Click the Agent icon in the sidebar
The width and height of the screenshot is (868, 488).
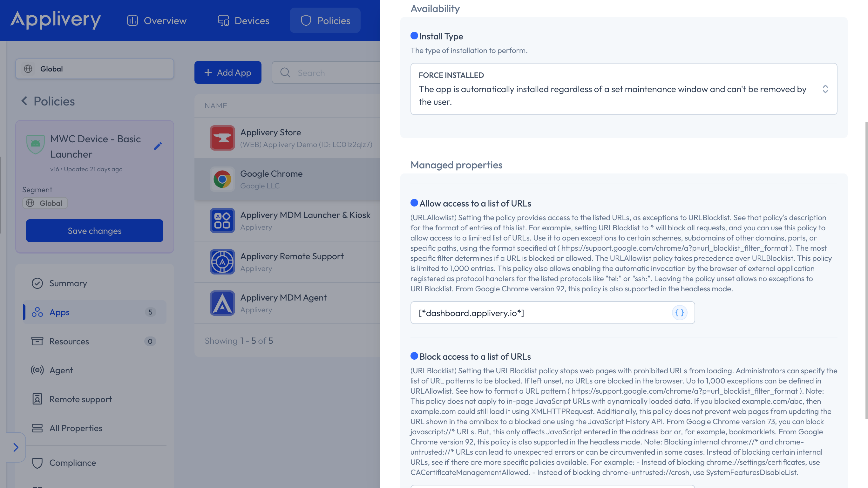(x=37, y=370)
